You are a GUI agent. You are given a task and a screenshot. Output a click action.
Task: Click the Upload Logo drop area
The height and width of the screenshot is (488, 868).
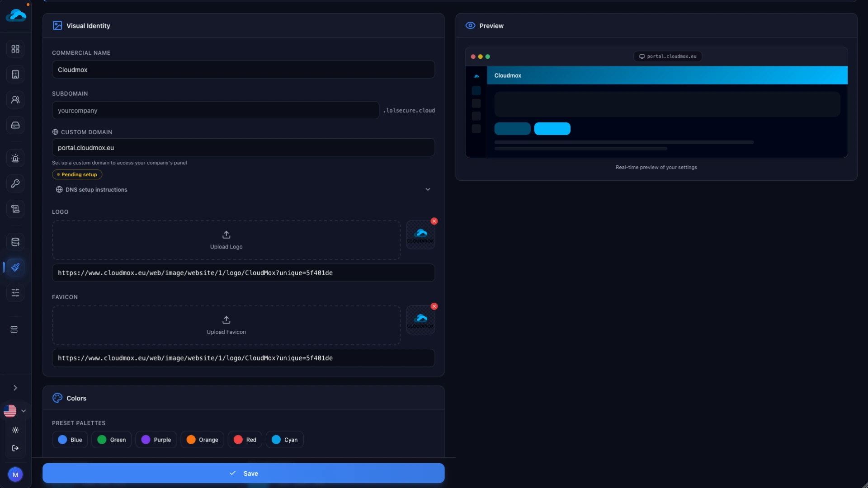226,240
